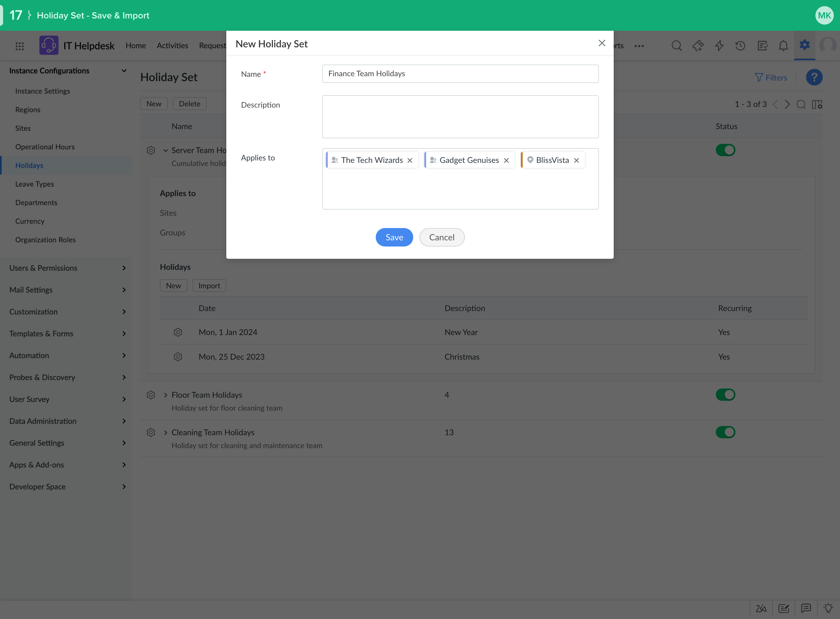Toggle Cleaning Team Holidays status switch
The width and height of the screenshot is (840, 619).
pyautogui.click(x=725, y=432)
